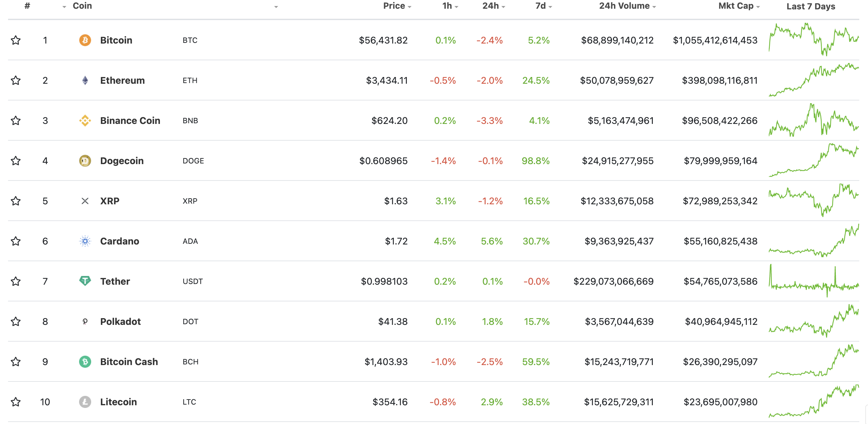View Dogecoin's 7-day sparkline chart
This screenshot has height=424, width=868.
coord(813,160)
